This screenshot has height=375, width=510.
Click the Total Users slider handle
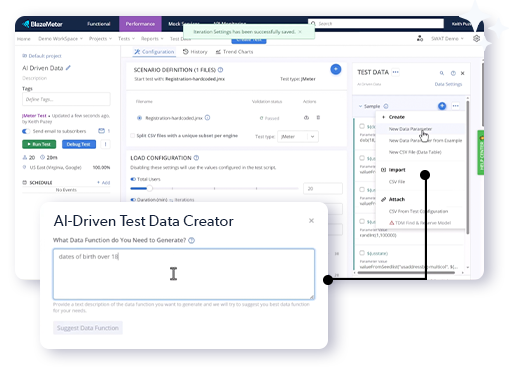click(150, 188)
